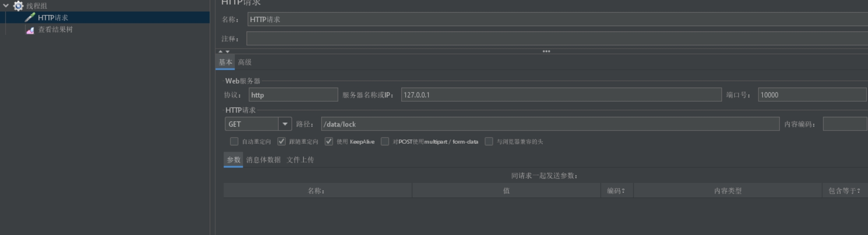Click the down arrow on the panel divider
Screen dimensions: 868x235
tap(227, 51)
